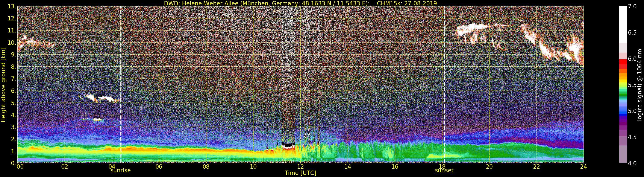The image size is (644, 177).
Task: Click the '5.' height tick label
Action: coord(14,103)
